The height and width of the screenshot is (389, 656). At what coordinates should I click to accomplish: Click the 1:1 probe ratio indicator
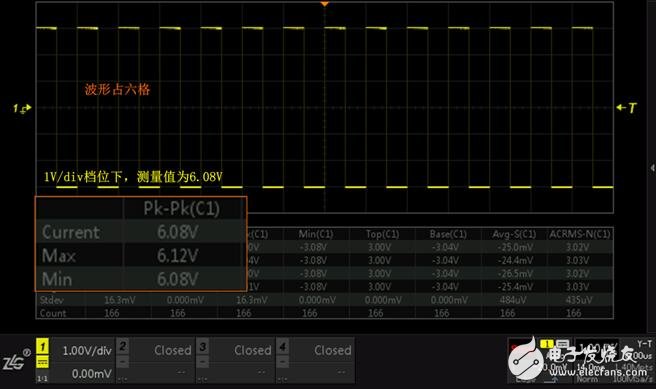pos(42,379)
